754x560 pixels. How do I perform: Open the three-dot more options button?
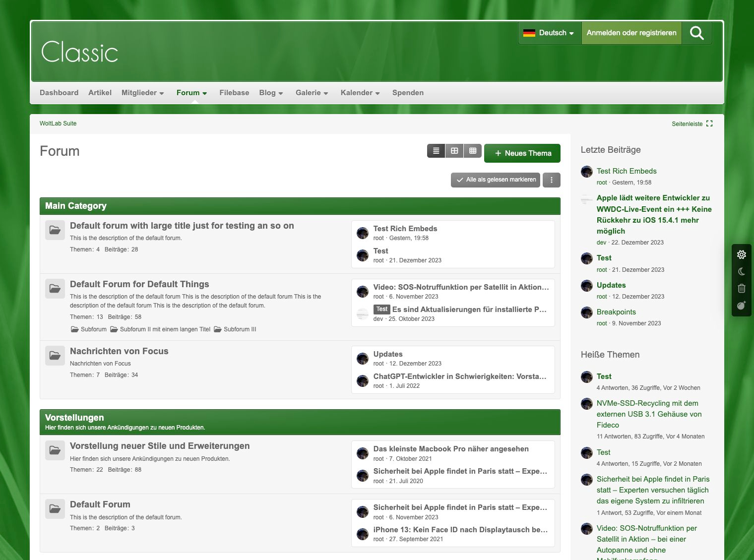(x=552, y=180)
